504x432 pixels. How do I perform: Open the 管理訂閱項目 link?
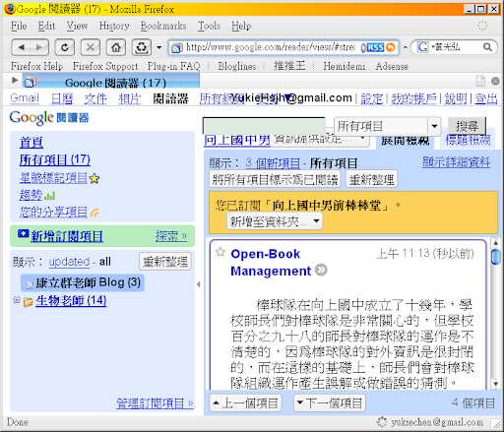155,403
